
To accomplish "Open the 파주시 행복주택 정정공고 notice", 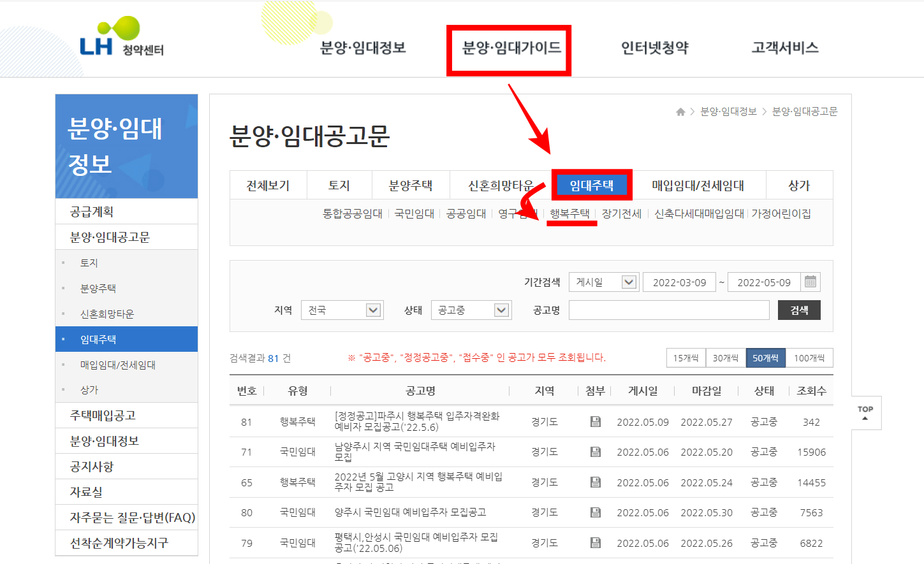I will [417, 421].
